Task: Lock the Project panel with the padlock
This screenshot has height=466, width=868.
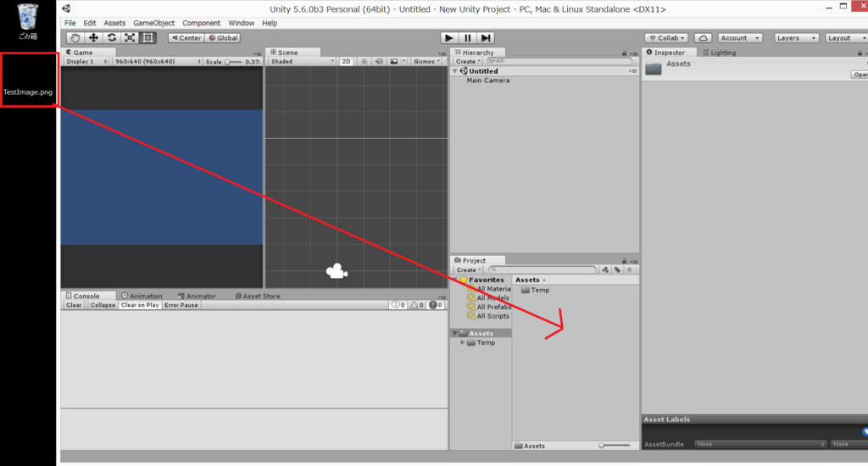Action: pos(625,261)
